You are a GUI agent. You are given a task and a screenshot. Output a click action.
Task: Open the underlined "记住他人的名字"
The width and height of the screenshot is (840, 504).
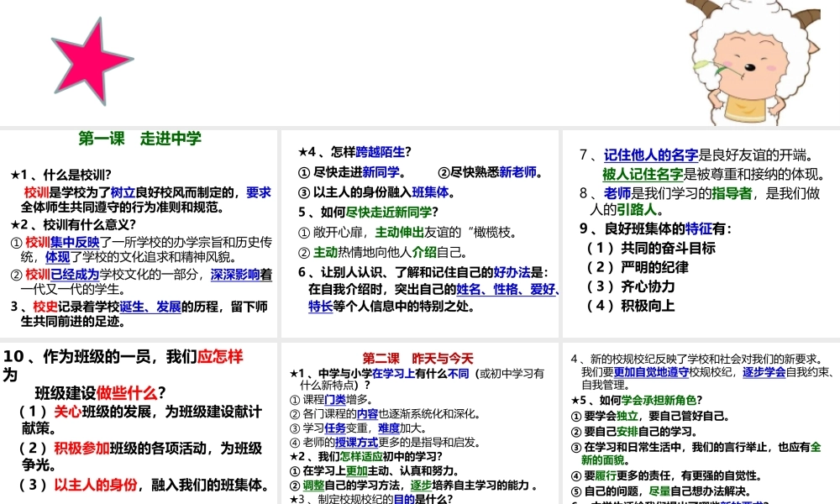pos(652,155)
